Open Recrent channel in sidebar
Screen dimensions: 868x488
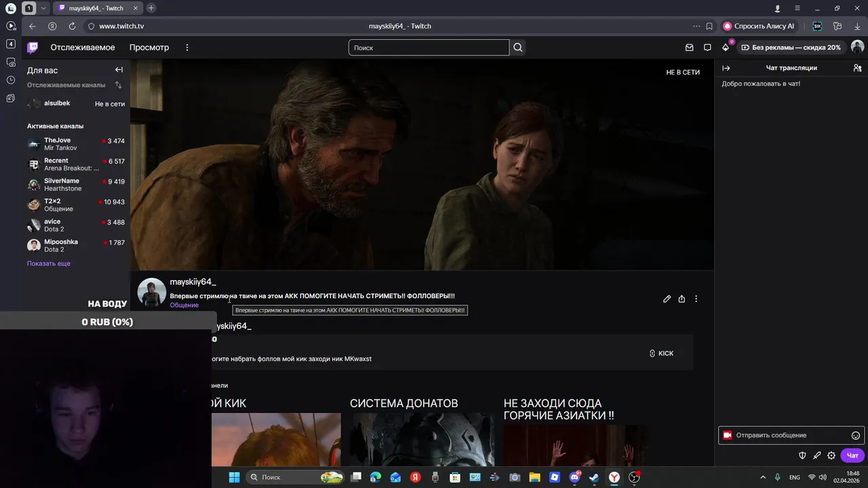(76, 164)
